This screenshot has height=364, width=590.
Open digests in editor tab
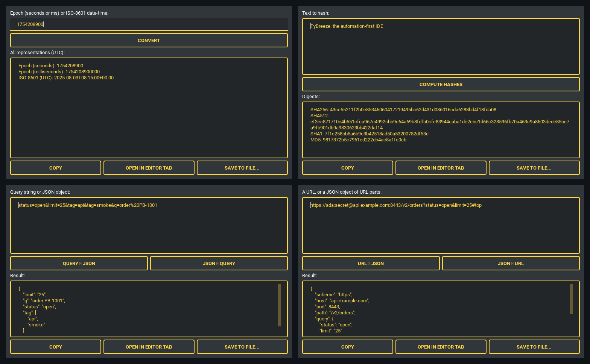(441, 168)
